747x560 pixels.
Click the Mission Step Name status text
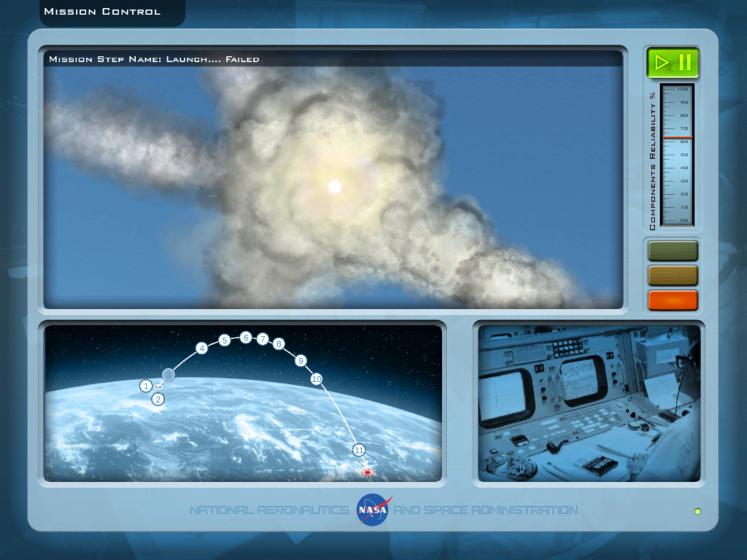[154, 59]
